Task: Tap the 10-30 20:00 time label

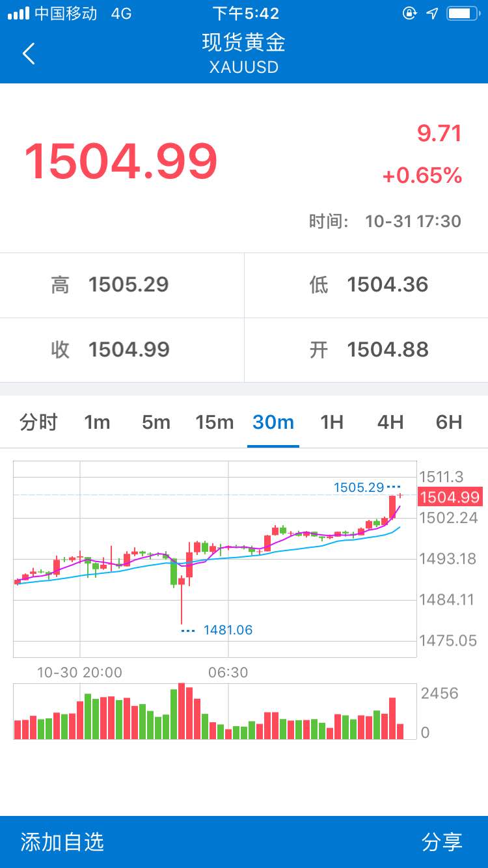Action: 79,673
